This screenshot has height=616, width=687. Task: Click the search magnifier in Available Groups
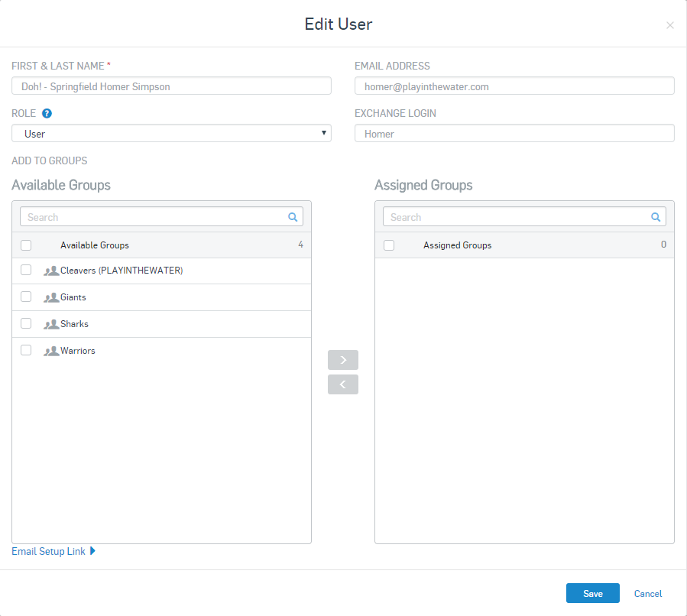[293, 216]
